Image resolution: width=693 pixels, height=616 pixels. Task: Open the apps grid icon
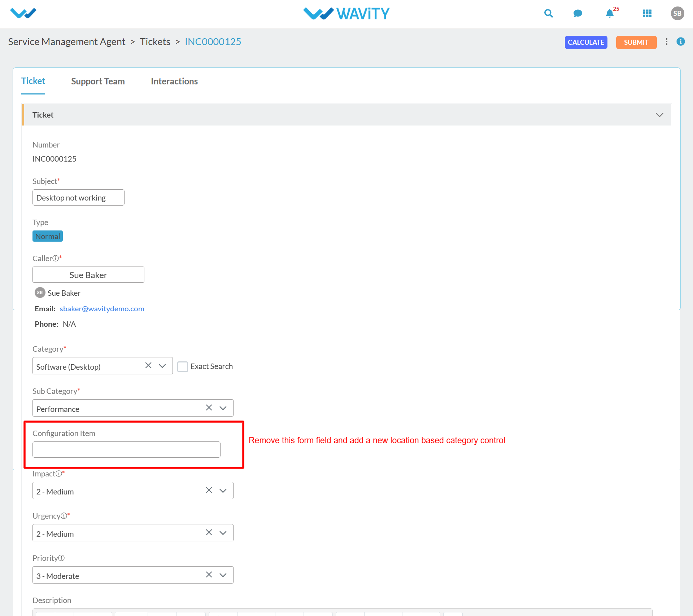point(647,13)
